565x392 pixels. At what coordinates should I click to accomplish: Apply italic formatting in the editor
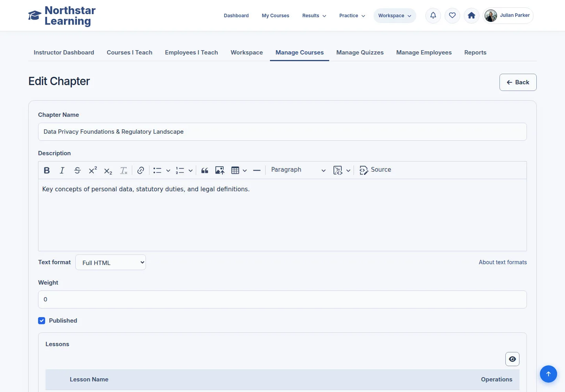pyautogui.click(x=62, y=170)
